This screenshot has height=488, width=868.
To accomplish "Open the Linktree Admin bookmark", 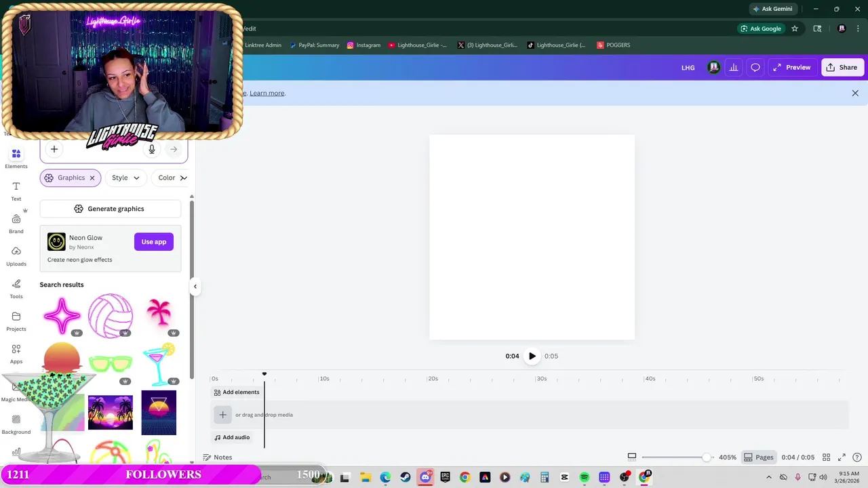I will 262,45.
